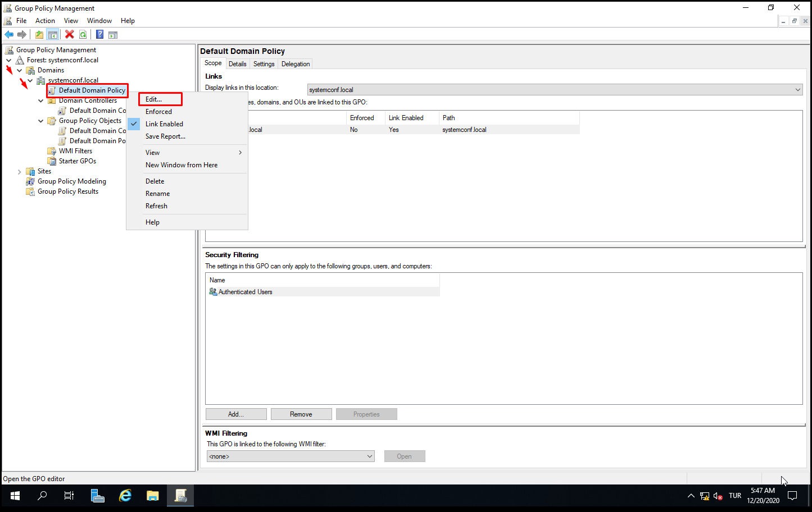Open taskbar Search magnifier
The width and height of the screenshot is (812, 512).
click(42, 496)
